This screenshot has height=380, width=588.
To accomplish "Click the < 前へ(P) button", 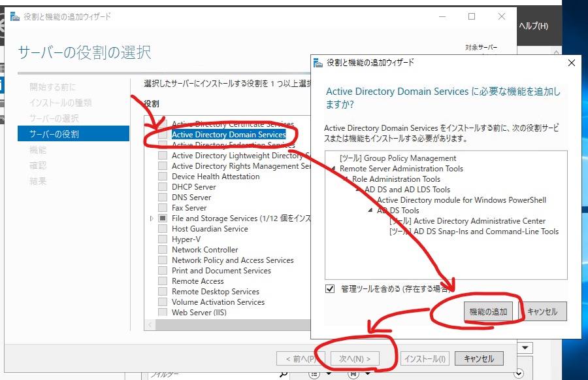I will (x=301, y=358).
